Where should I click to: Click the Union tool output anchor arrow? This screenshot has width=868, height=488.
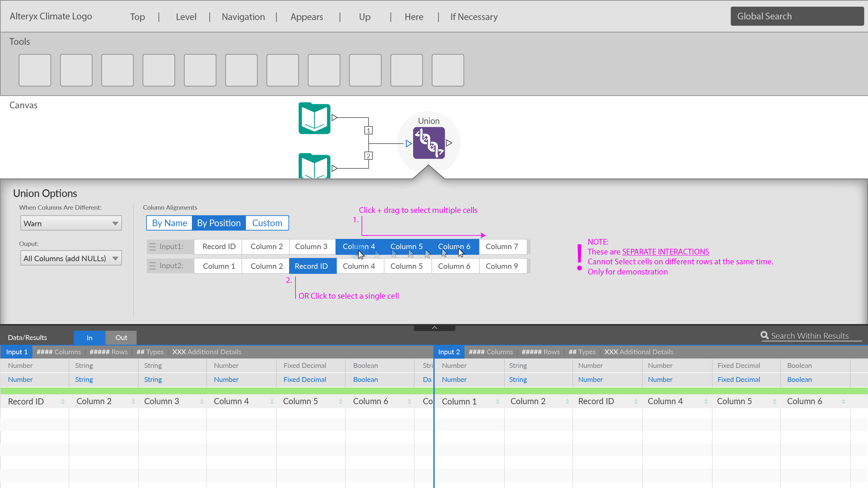[449, 143]
